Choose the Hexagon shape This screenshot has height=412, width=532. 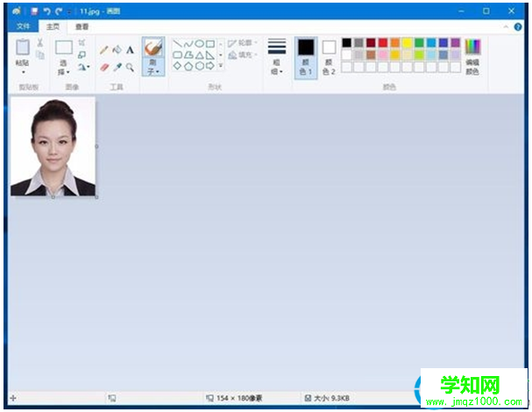pyautogui.click(x=200, y=66)
